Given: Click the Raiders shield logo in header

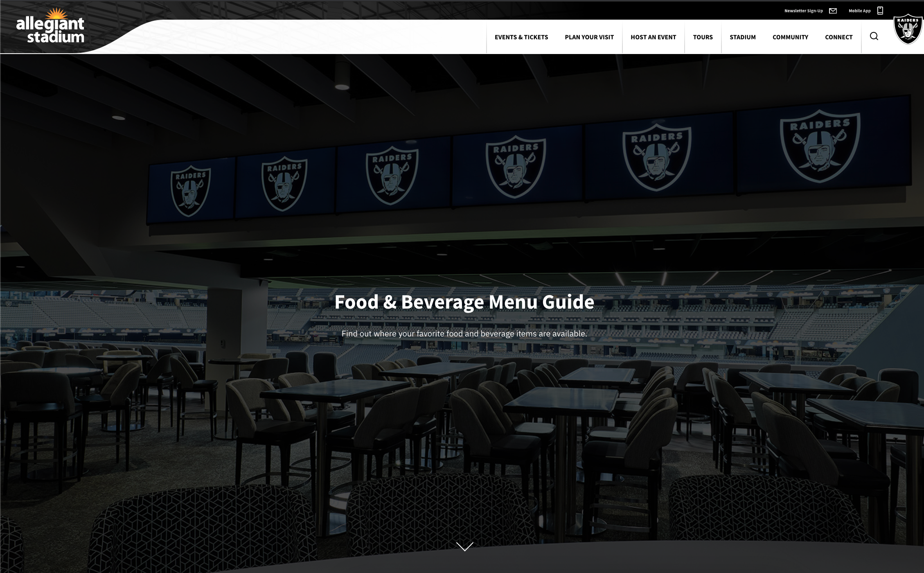Looking at the screenshot, I should click(x=908, y=29).
